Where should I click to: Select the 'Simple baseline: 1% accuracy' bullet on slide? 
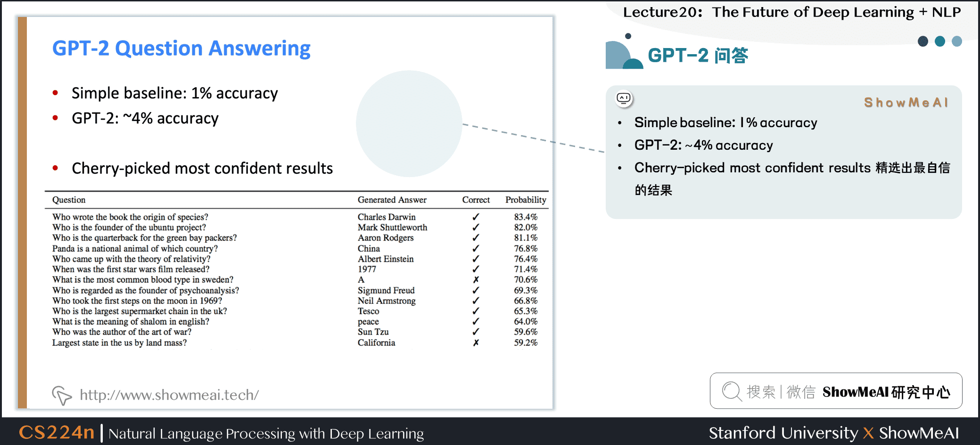pyautogui.click(x=175, y=93)
